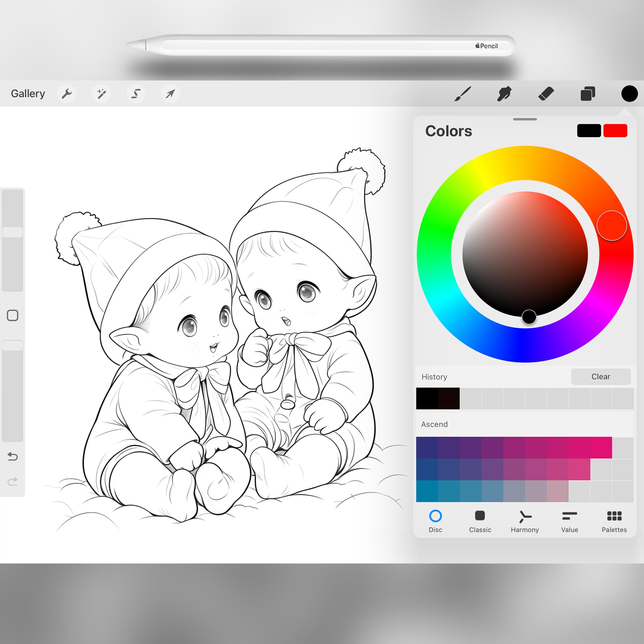Screen dimensions: 644x644
Task: Tap the Redo arrow in sidebar
Action: pos(13,482)
